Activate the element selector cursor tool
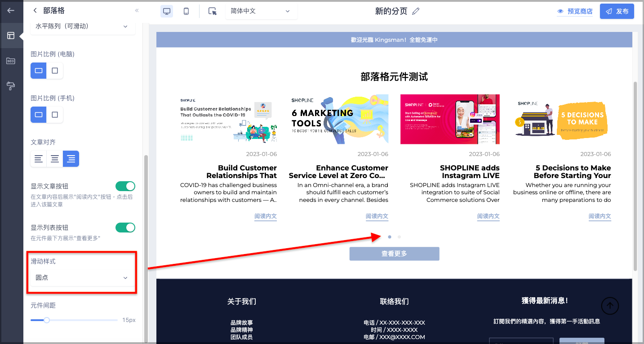This screenshot has width=644, height=344. click(213, 11)
